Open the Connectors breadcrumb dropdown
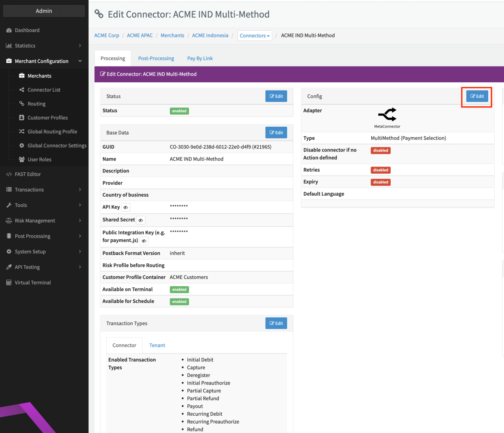The image size is (504, 433). (254, 36)
